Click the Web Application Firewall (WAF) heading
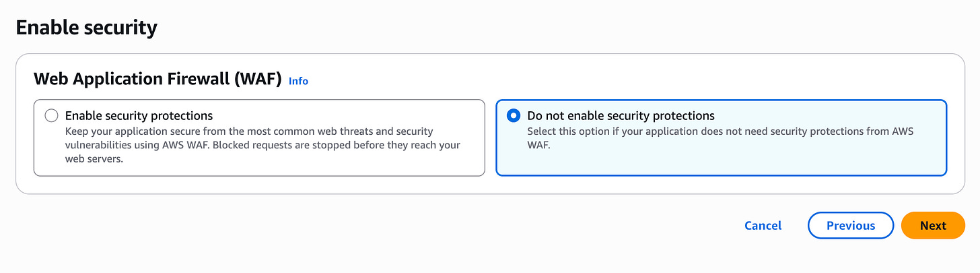Screen dimensions: 980x273 point(157,80)
